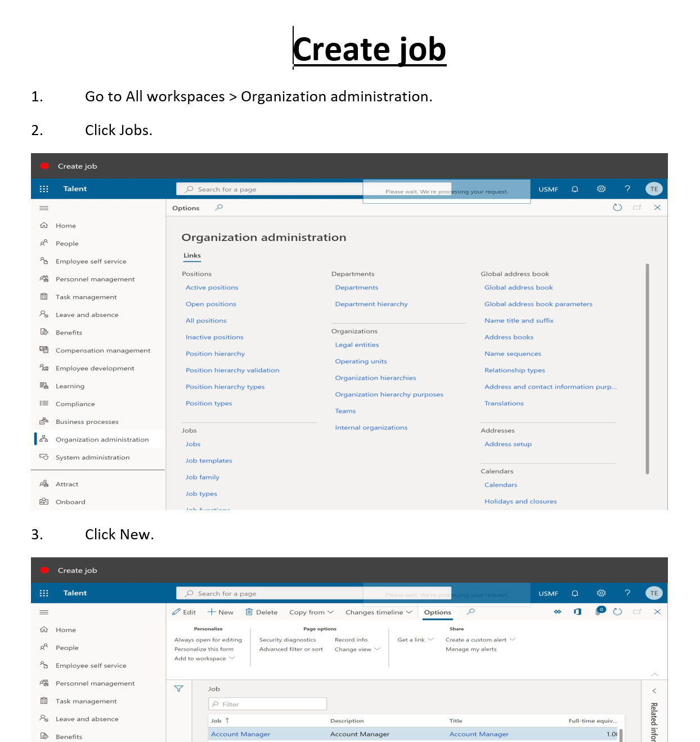
Task: Expand the Change view dropdown under Page options
Action: [357, 649]
